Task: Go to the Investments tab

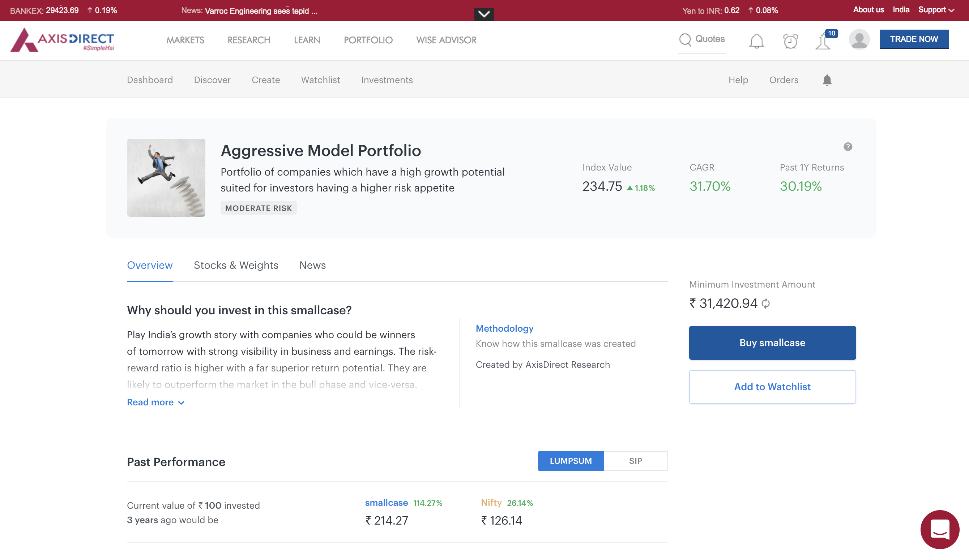Action: 387,80
